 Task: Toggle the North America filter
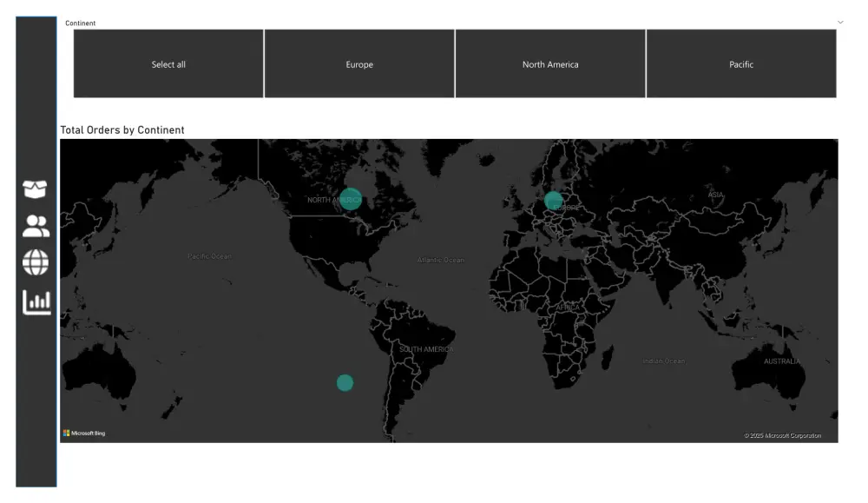click(x=550, y=63)
